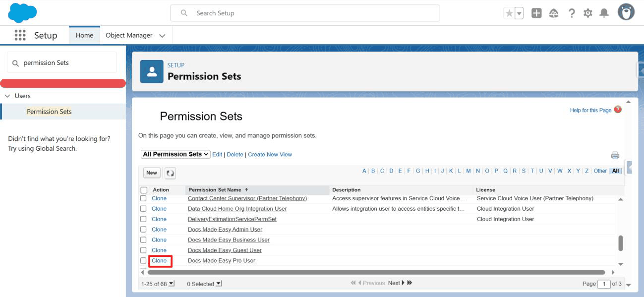
Task: Click the Salesforce cloud logo
Action: point(23,13)
